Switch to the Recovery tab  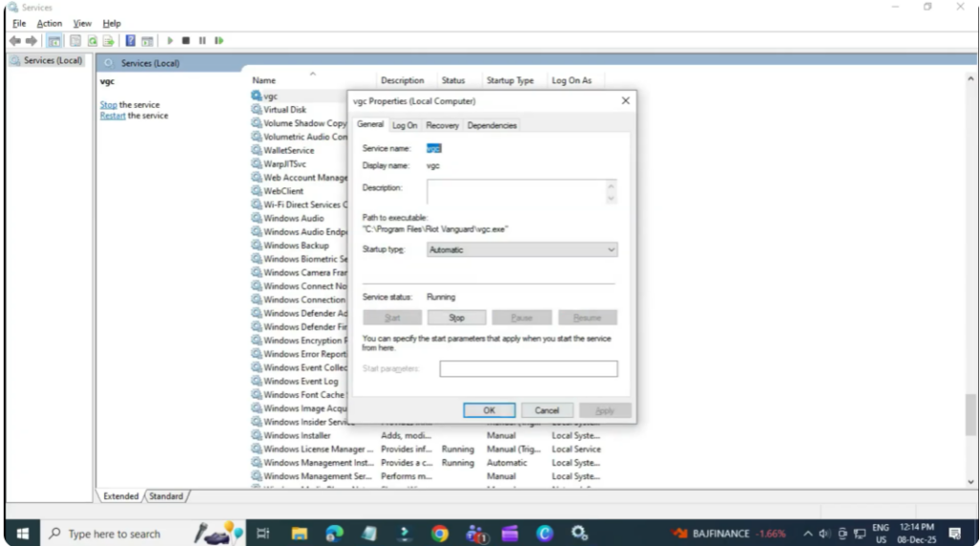(442, 125)
